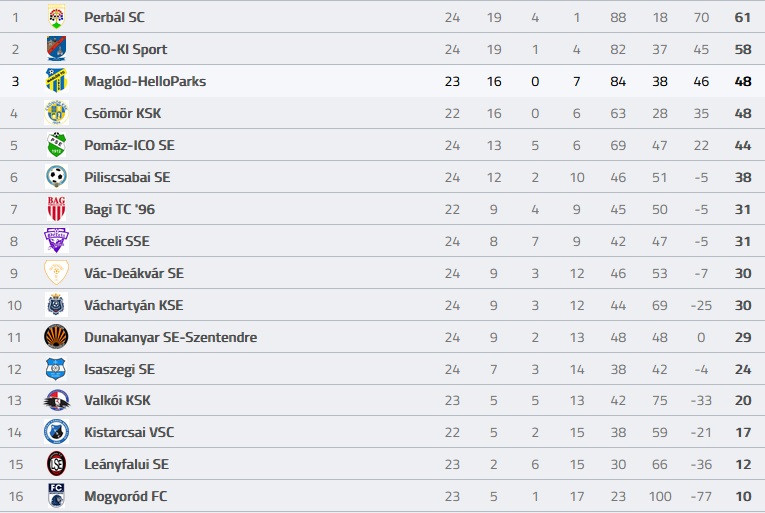765x513 pixels.
Task: Select the Leányfalui SE round crest
Action: pos(56,464)
